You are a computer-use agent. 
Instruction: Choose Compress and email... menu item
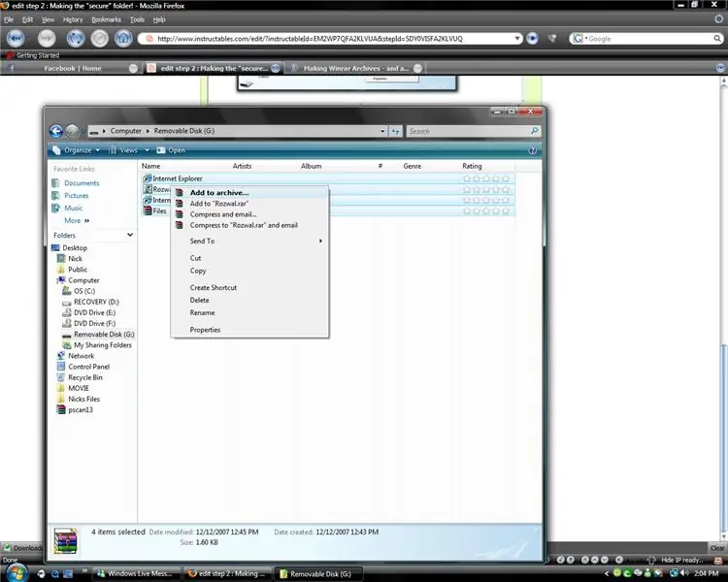pos(249,214)
